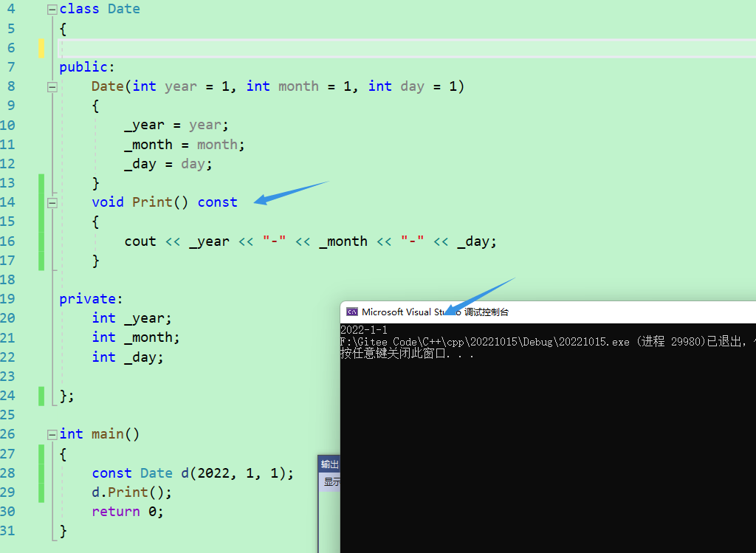This screenshot has width=756, height=553.
Task: Click '按任意键关闭此窗口' console message
Action: [407, 354]
